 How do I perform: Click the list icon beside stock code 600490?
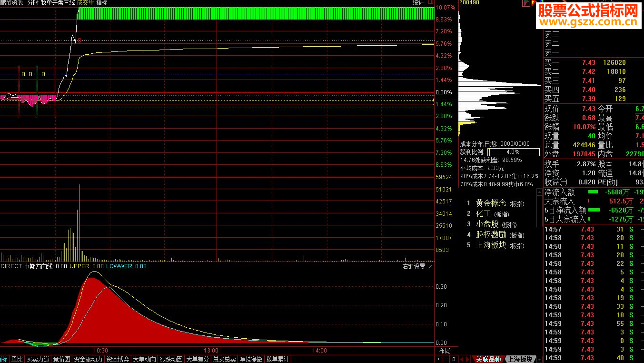click(526, 3)
